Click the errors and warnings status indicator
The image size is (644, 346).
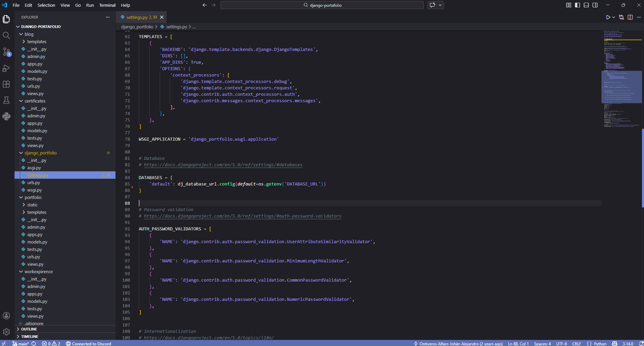coord(51,344)
